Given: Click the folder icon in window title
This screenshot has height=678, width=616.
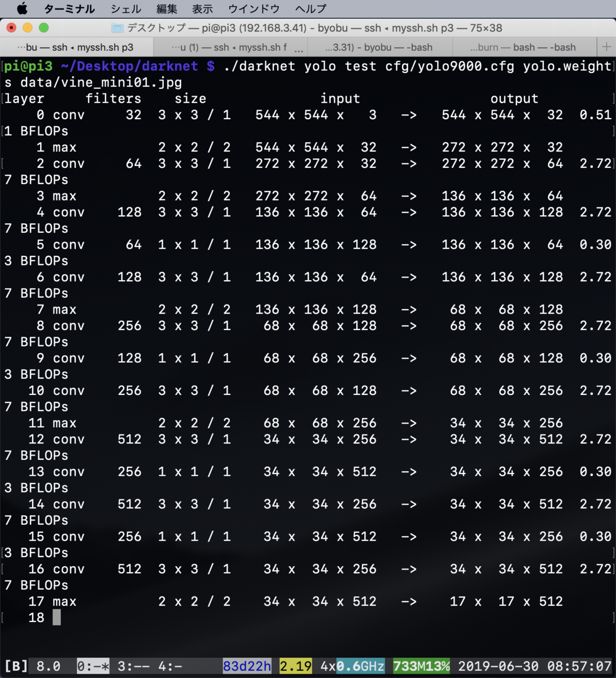Looking at the screenshot, I should 117,28.
